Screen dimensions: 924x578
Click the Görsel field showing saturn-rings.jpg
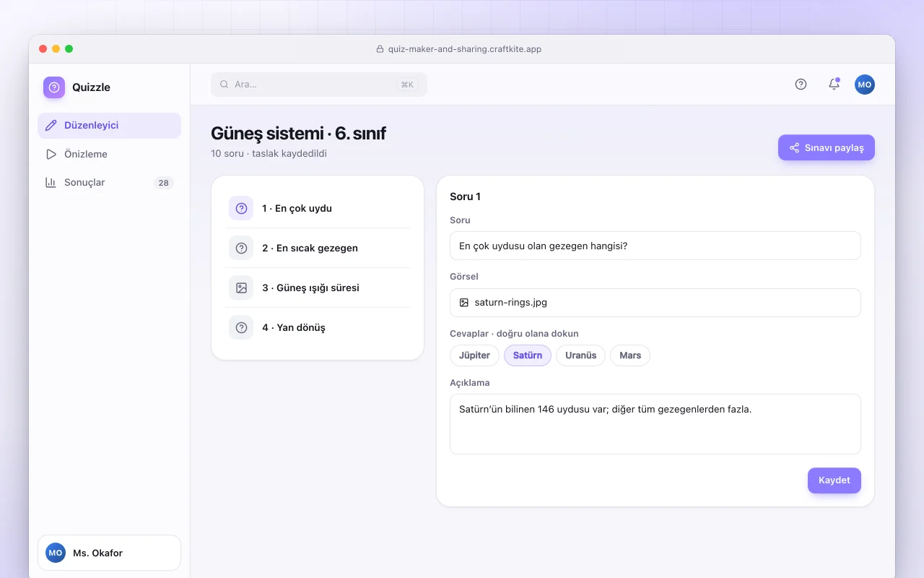(655, 303)
